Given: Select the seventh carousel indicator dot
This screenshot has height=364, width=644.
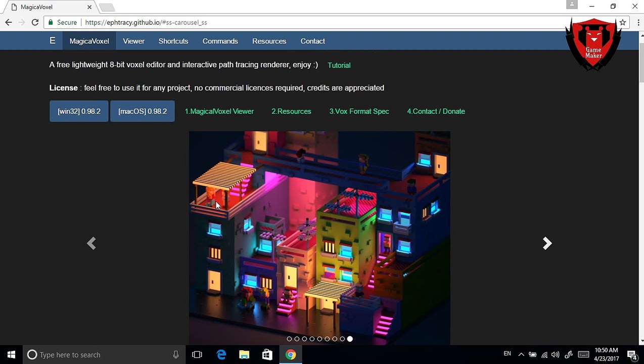Looking at the screenshot, I should [x=335, y=339].
